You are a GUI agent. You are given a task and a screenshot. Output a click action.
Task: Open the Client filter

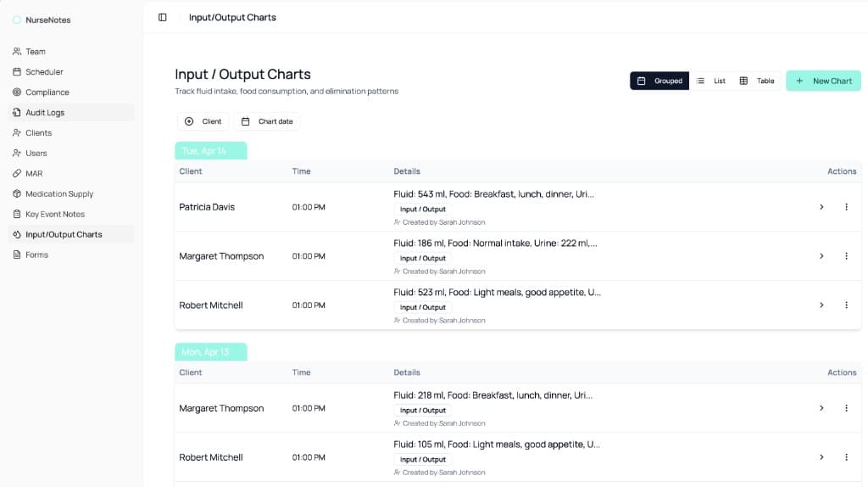[203, 121]
